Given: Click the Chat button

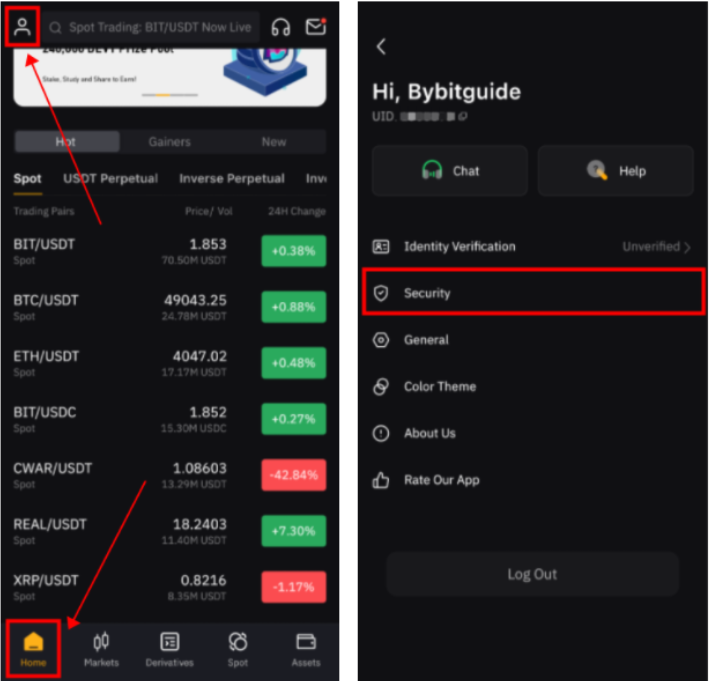Looking at the screenshot, I should tap(450, 171).
